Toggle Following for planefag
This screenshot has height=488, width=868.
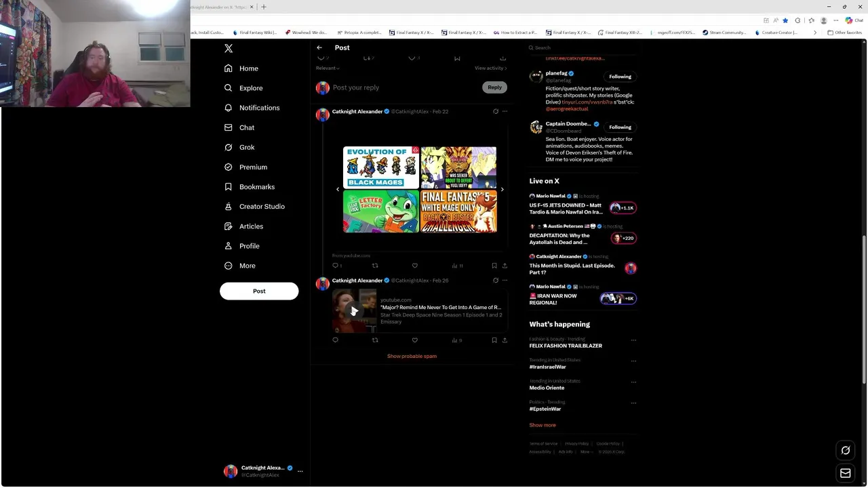[620, 77]
